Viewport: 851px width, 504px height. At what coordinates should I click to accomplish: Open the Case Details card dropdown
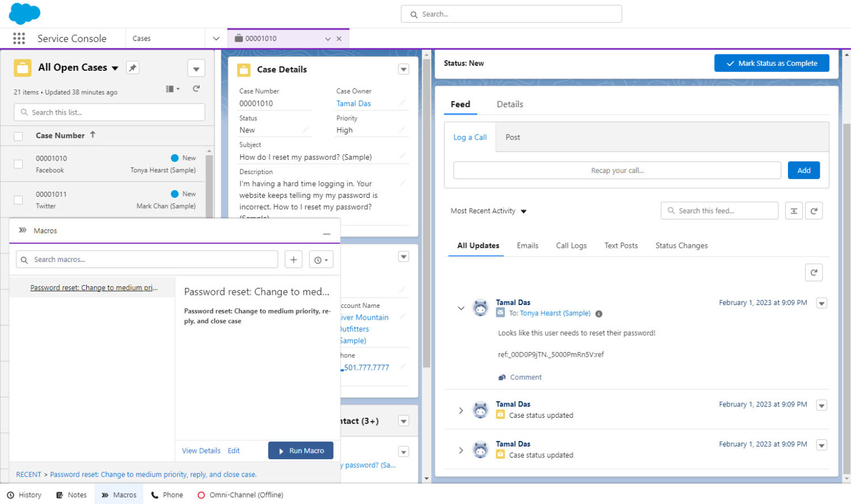pyautogui.click(x=403, y=69)
